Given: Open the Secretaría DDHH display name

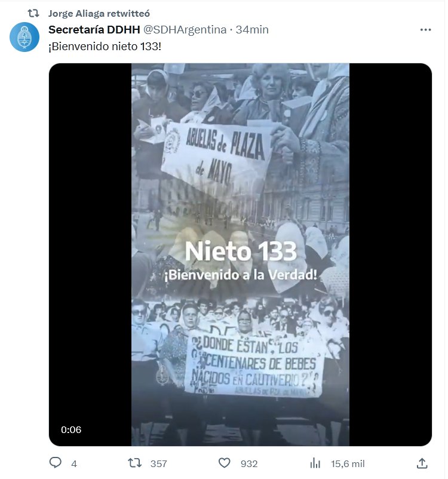Looking at the screenshot, I should click(x=94, y=30).
